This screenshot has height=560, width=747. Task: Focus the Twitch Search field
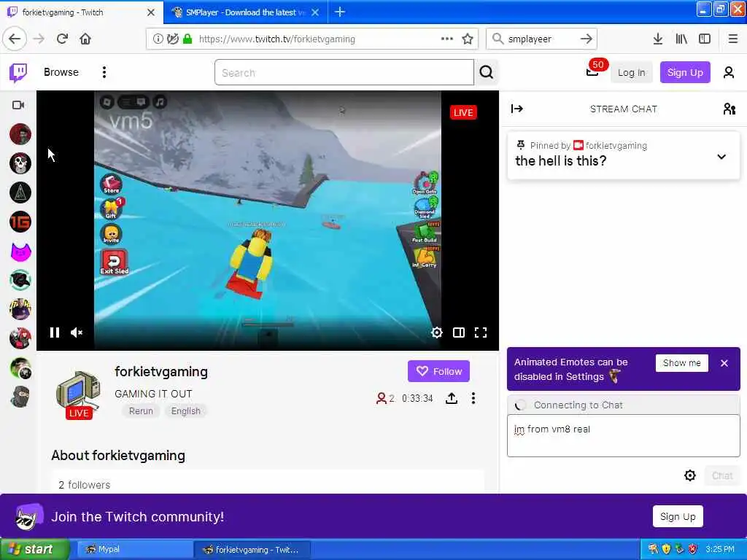pyautogui.click(x=344, y=72)
